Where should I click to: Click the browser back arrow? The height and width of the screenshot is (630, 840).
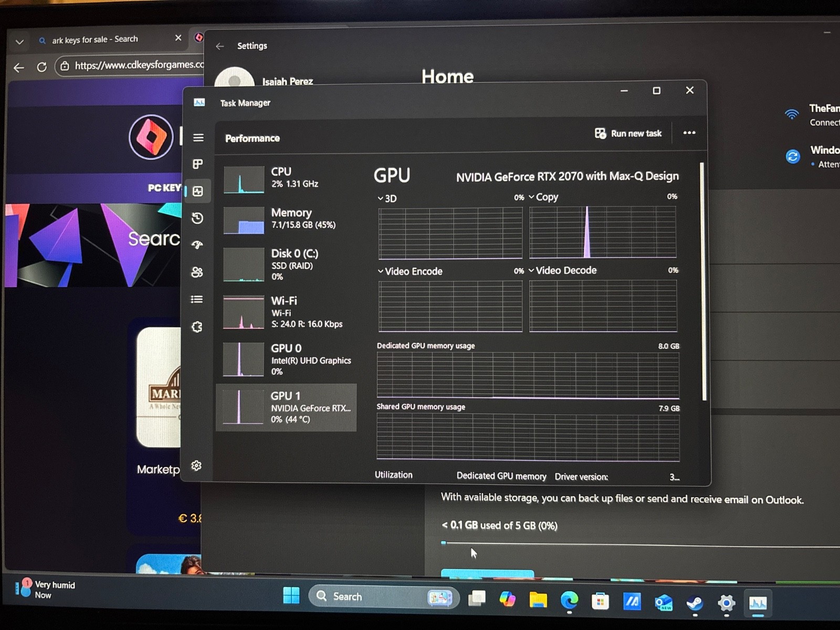(x=19, y=68)
